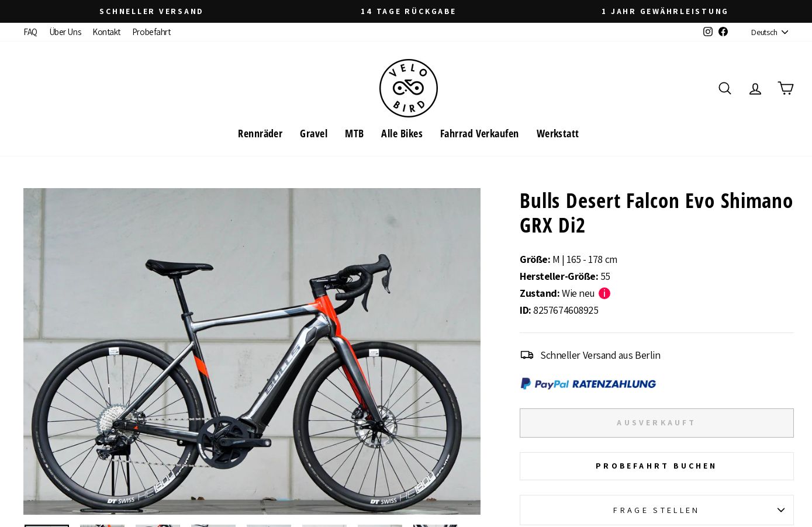The height and width of the screenshot is (527, 812).
Task: Open the FAQ link
Action: (30, 32)
